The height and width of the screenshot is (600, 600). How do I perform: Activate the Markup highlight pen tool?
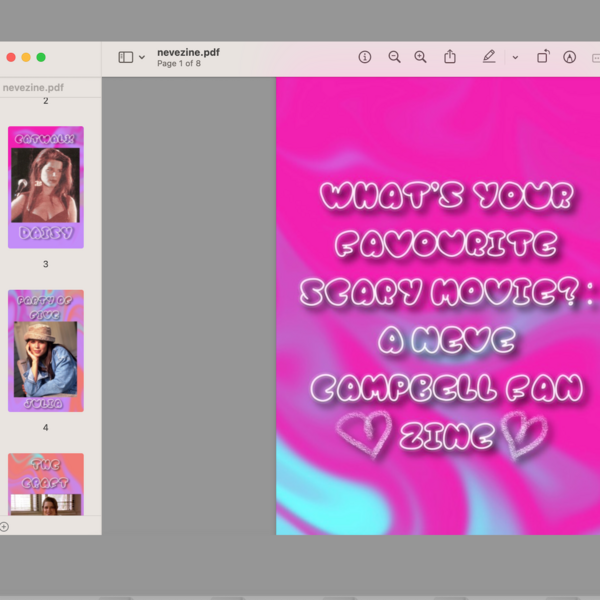pos(489,57)
